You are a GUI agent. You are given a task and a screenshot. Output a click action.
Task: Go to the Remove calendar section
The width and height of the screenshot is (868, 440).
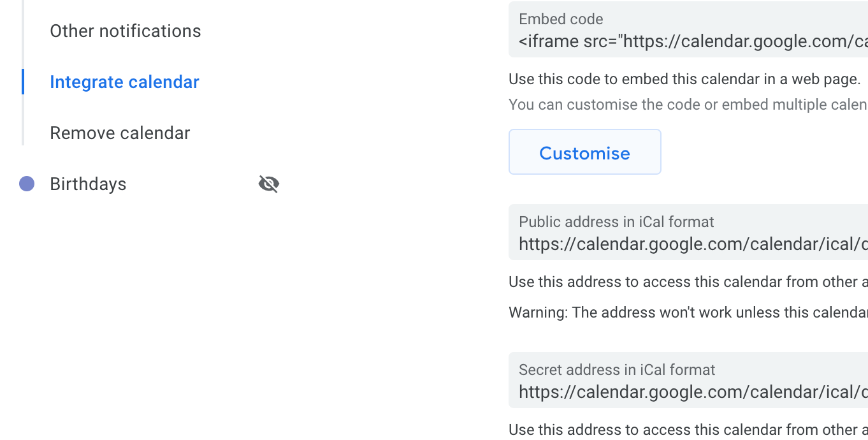click(x=120, y=133)
